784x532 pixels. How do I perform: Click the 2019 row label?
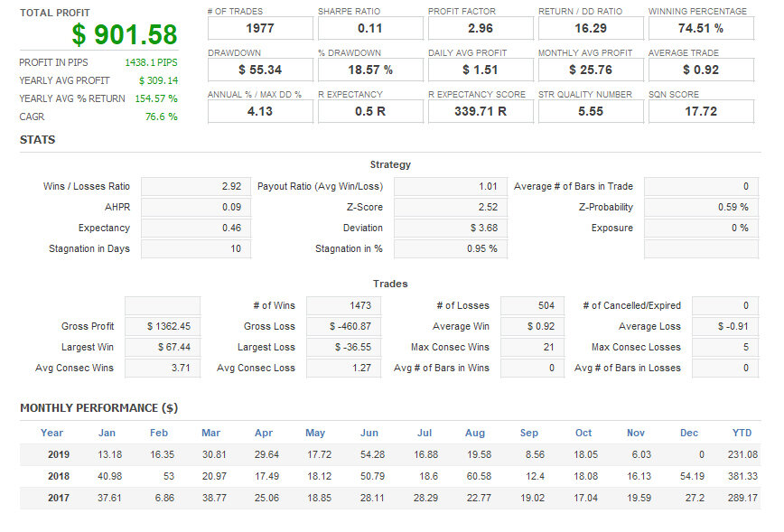pos(59,454)
